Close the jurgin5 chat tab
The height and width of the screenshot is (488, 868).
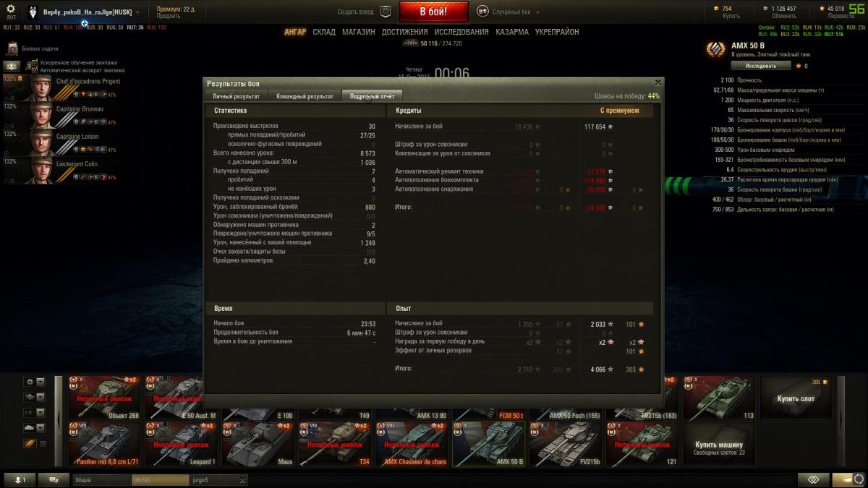coord(242,479)
